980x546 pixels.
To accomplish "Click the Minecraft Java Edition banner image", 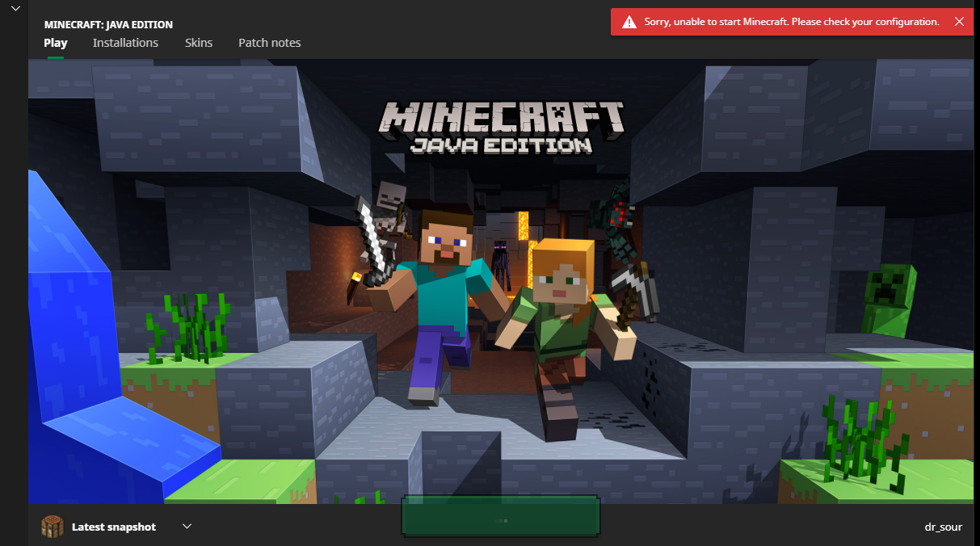I will [x=501, y=281].
